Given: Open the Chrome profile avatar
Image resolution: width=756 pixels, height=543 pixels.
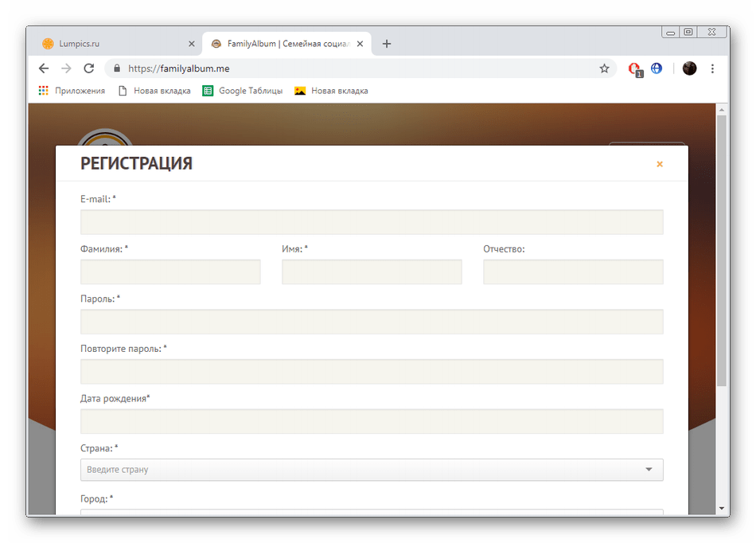Looking at the screenshot, I should coord(689,68).
